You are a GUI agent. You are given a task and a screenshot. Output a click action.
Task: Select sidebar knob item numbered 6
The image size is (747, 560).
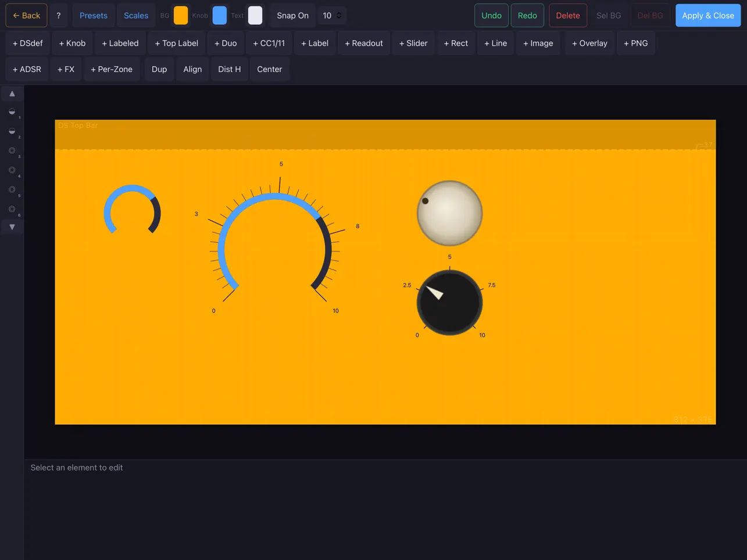[x=12, y=209]
